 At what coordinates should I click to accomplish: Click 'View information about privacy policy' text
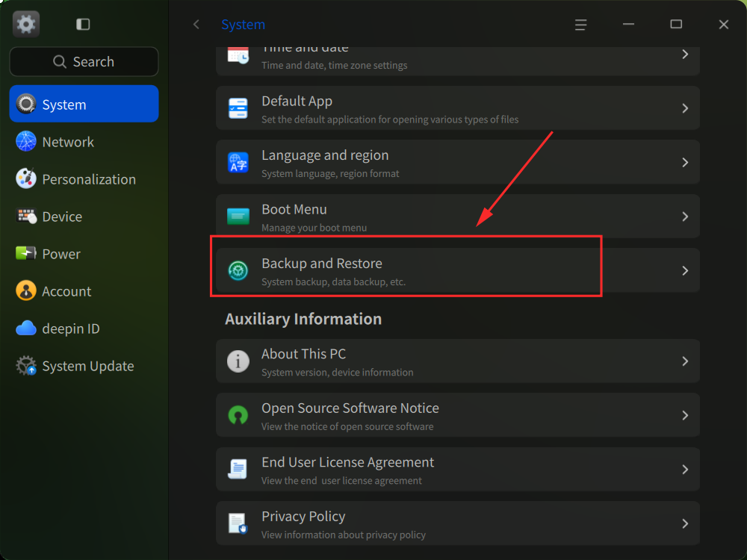(344, 535)
